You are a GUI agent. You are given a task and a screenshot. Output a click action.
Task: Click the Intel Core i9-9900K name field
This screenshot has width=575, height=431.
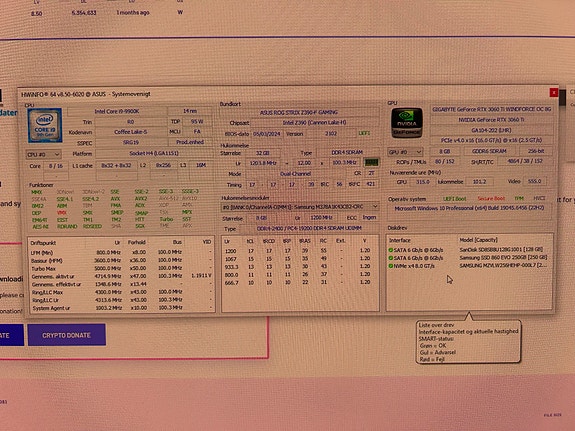tap(117, 111)
